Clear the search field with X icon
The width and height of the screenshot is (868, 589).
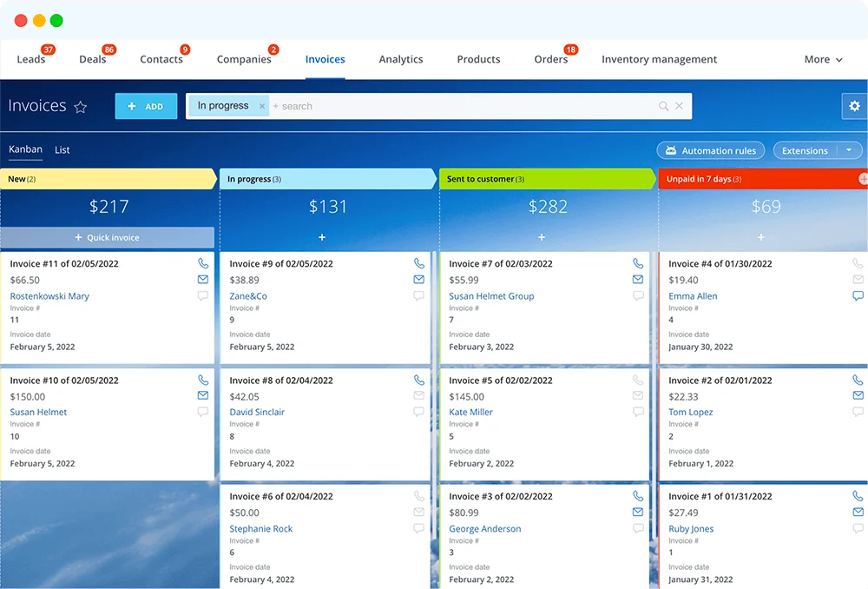680,106
